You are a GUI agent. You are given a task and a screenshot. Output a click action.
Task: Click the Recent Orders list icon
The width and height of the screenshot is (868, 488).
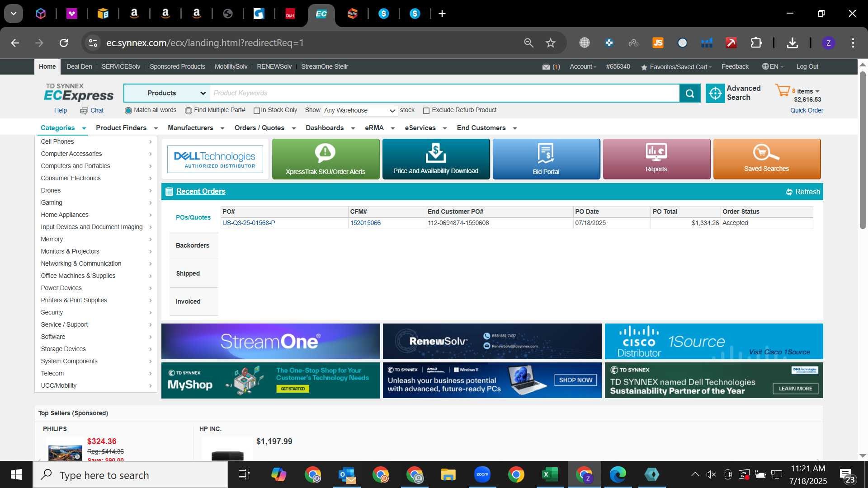pyautogui.click(x=169, y=192)
